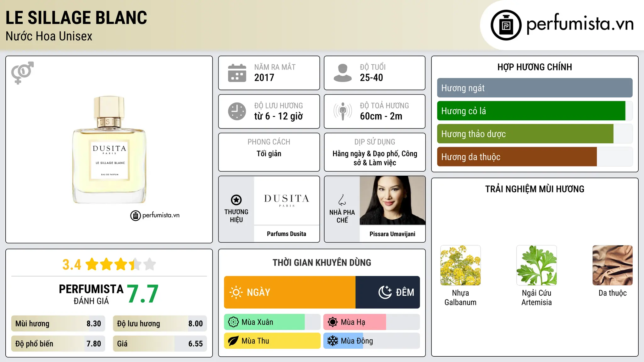Click the Hằng ngày & Dạo phố occasion text
The width and height of the screenshot is (644, 362).
point(375,158)
